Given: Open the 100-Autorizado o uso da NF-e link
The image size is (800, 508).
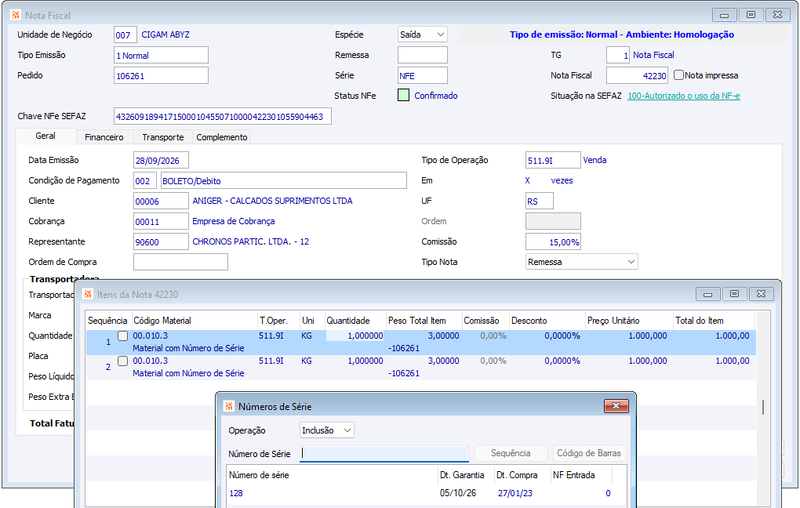Looking at the screenshot, I should point(684,96).
